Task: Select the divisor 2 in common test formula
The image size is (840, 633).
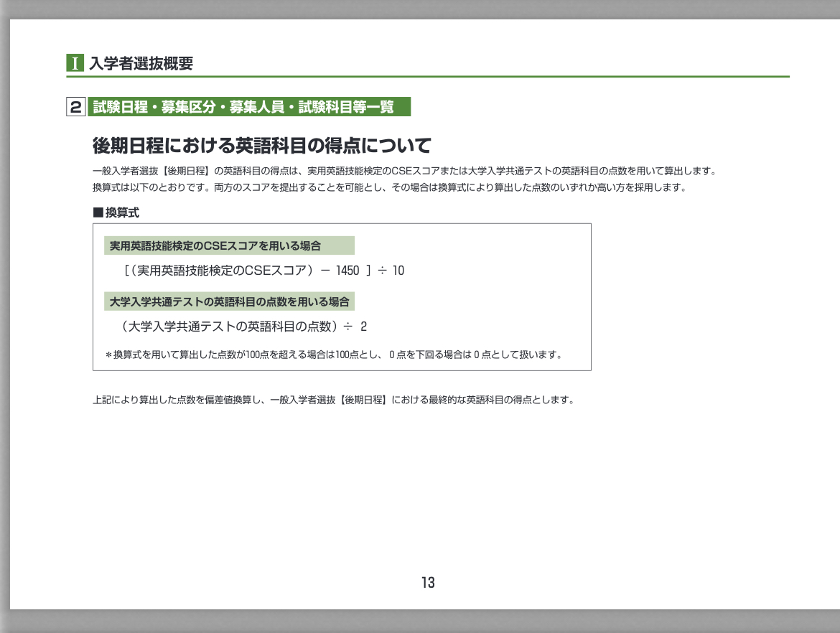Action: [x=364, y=327]
